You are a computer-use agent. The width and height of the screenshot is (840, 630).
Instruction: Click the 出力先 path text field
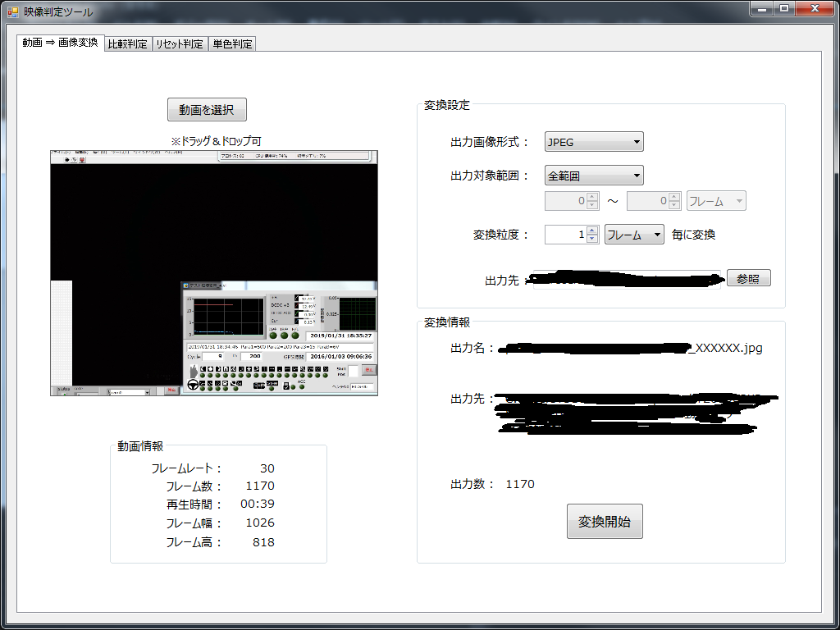[x=627, y=280]
